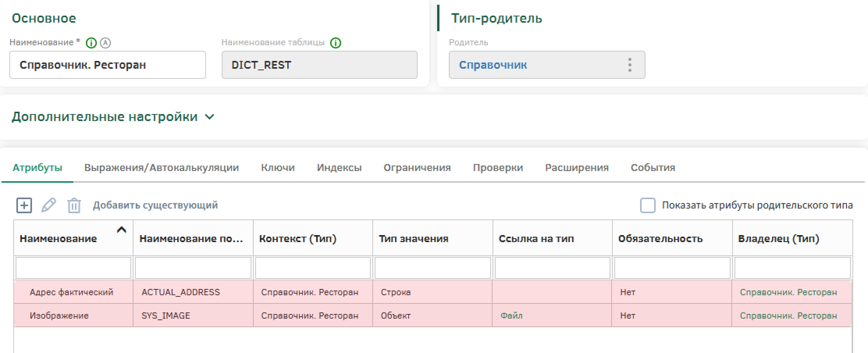
Task: Click the circled A icon near Наименование
Action: [x=105, y=43]
